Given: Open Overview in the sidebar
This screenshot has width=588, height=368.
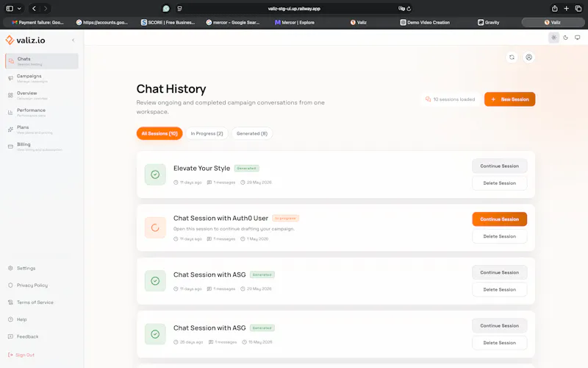Looking at the screenshot, I should click(x=42, y=96).
